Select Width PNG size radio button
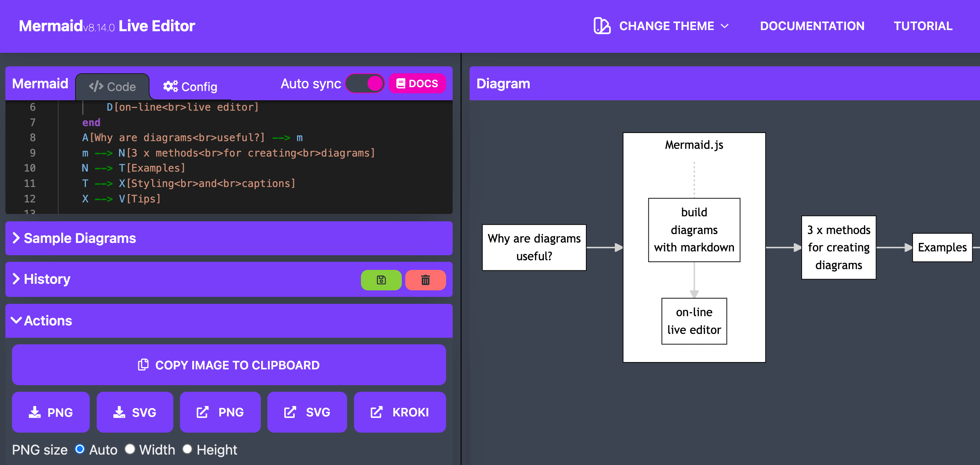This screenshot has height=465, width=980. [130, 449]
